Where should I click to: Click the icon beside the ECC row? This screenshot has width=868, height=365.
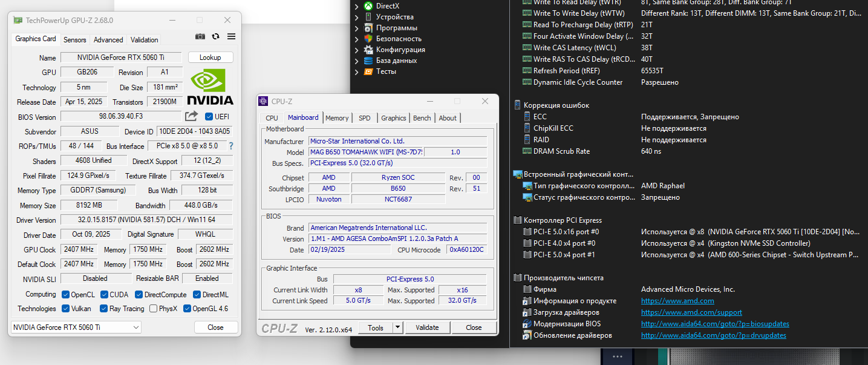[527, 117]
